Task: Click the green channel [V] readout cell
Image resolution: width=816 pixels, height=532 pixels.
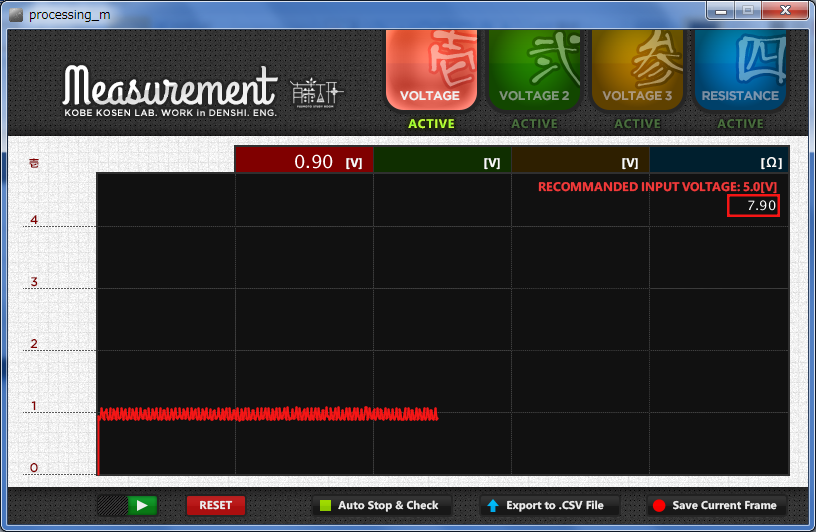Action: point(442,160)
